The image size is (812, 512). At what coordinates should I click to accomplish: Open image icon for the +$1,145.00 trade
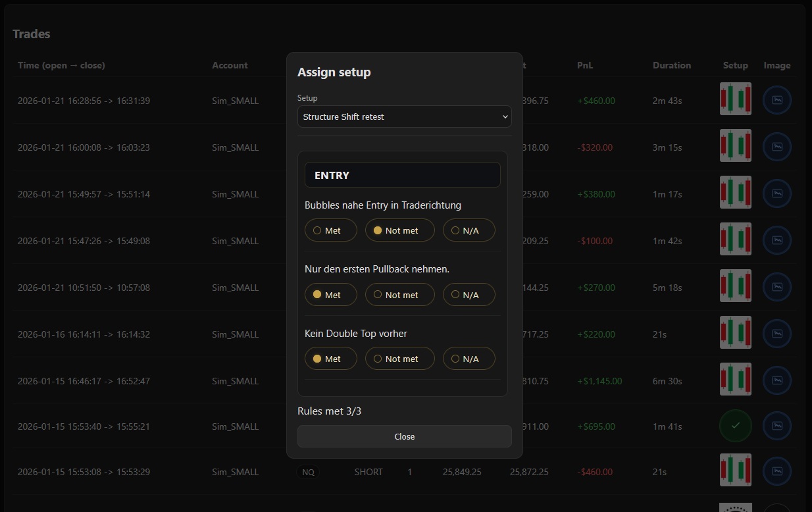pyautogui.click(x=776, y=380)
